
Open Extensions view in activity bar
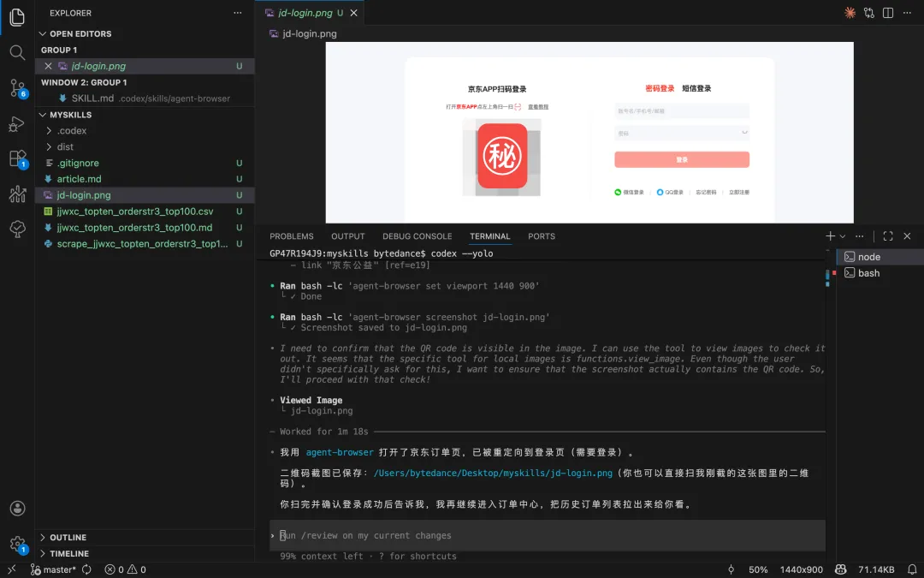tap(17, 158)
